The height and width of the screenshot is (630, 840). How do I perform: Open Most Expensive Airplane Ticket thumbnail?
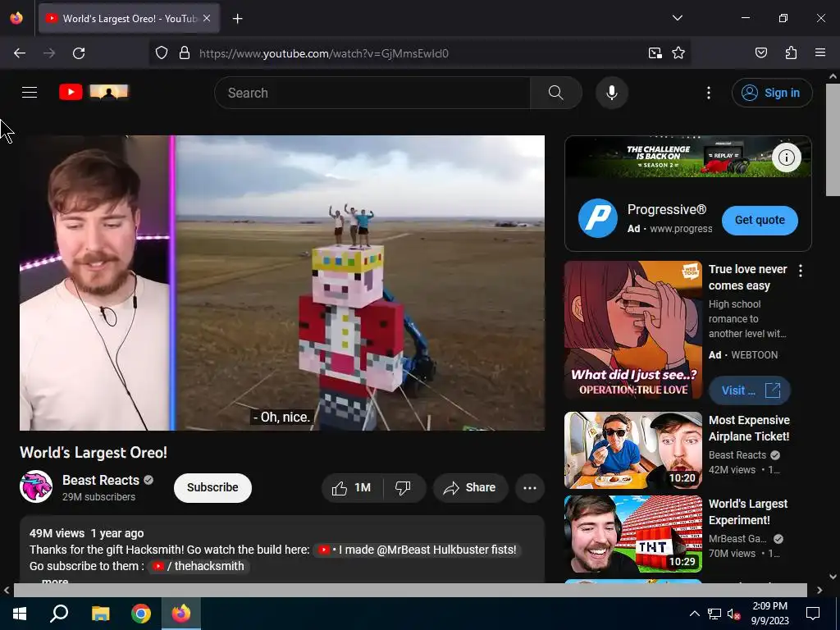coord(633,450)
